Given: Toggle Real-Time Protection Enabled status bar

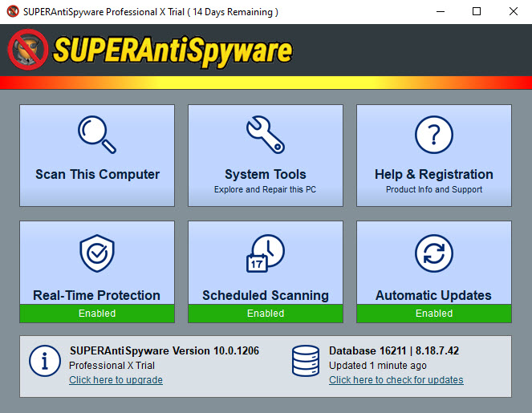Looking at the screenshot, I should [x=97, y=314].
